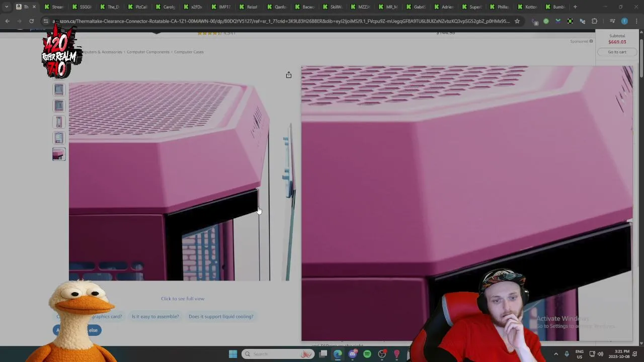
Task: Open Task View on the taskbar
Action: tap(324, 354)
